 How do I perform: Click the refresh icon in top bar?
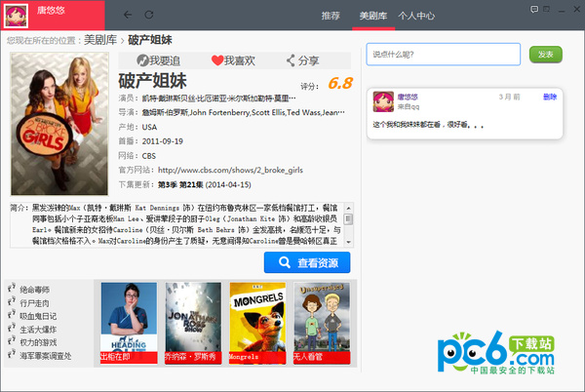coord(148,16)
